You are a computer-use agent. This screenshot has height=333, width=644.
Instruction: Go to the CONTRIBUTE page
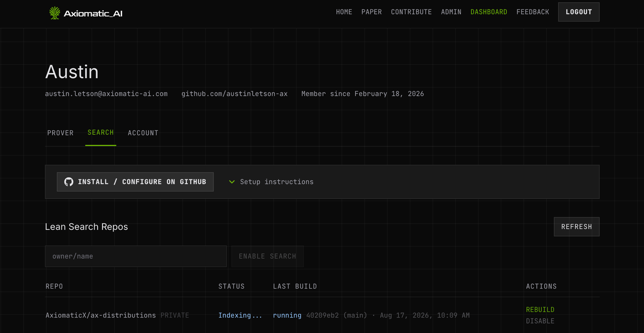(x=411, y=12)
